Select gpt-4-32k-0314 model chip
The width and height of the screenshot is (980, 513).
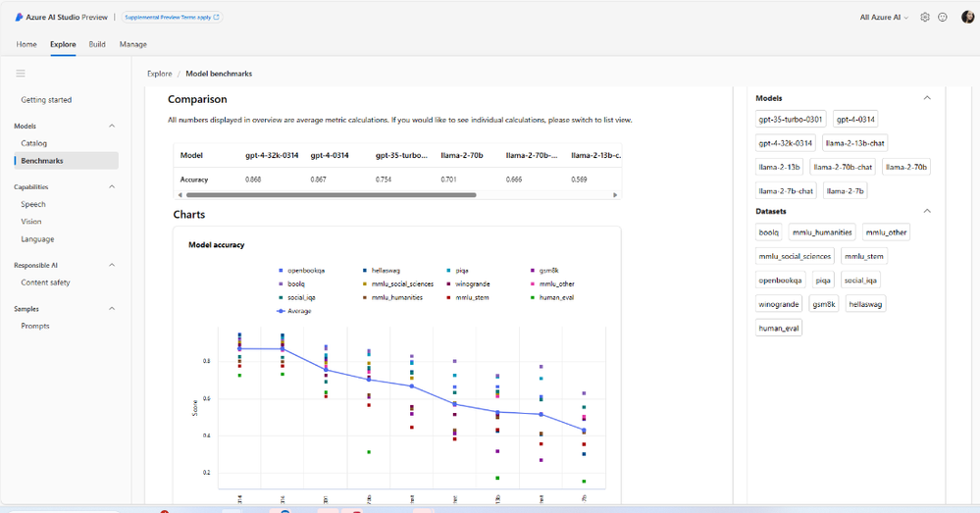pos(786,143)
